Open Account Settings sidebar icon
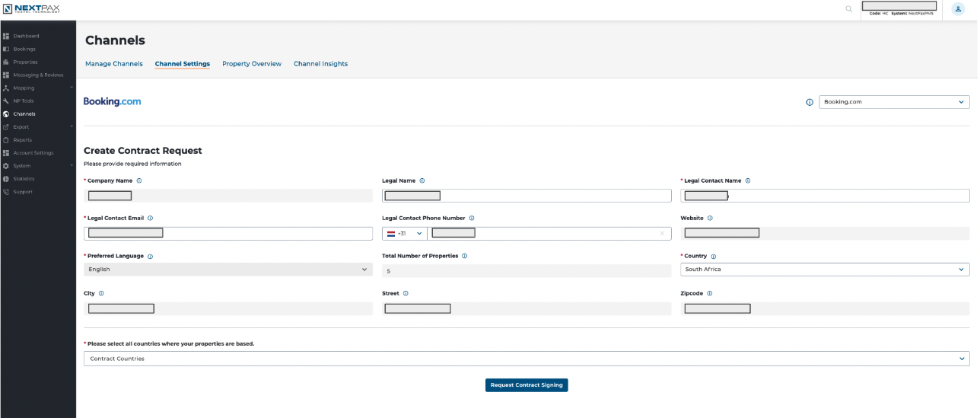 pyautogui.click(x=6, y=152)
